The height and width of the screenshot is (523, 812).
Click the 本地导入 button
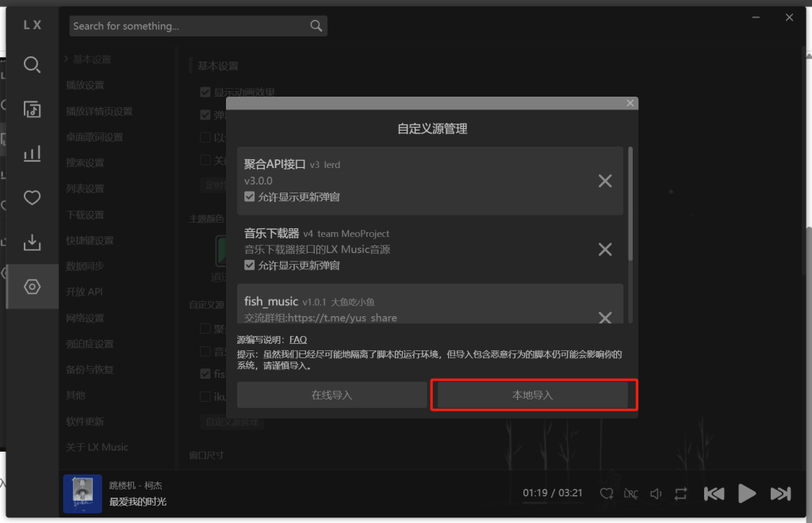533,395
